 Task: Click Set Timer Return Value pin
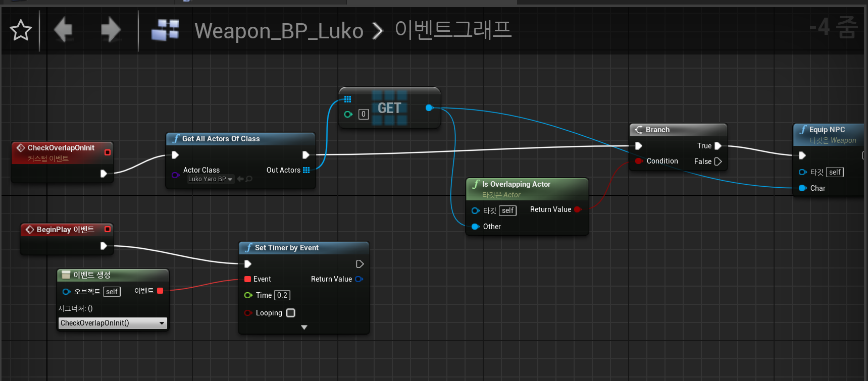pyautogui.click(x=359, y=279)
